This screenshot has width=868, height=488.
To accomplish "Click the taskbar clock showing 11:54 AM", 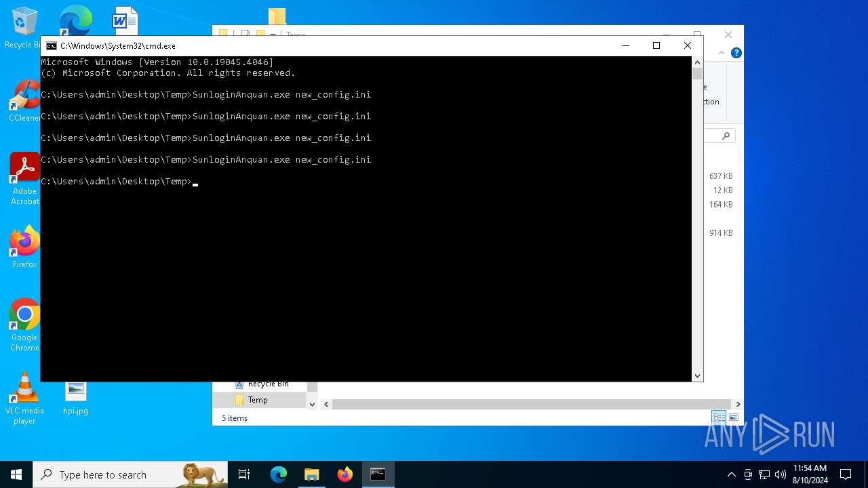I will pyautogui.click(x=810, y=474).
